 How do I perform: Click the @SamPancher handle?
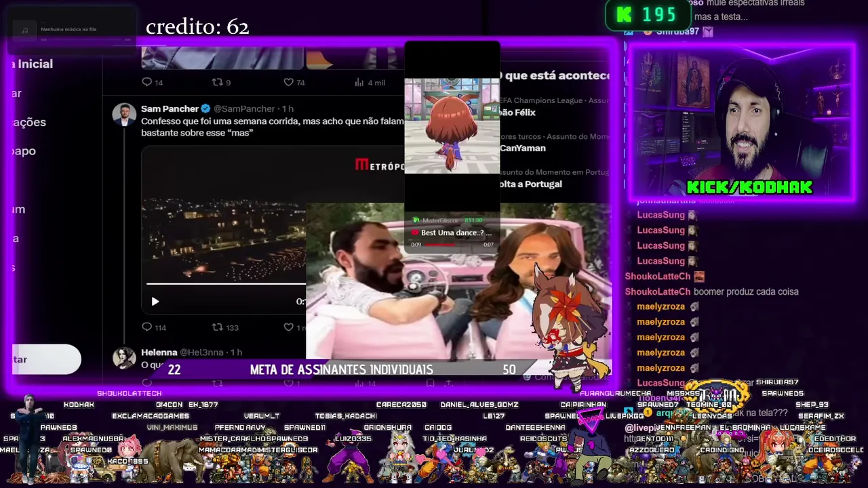pos(244,108)
